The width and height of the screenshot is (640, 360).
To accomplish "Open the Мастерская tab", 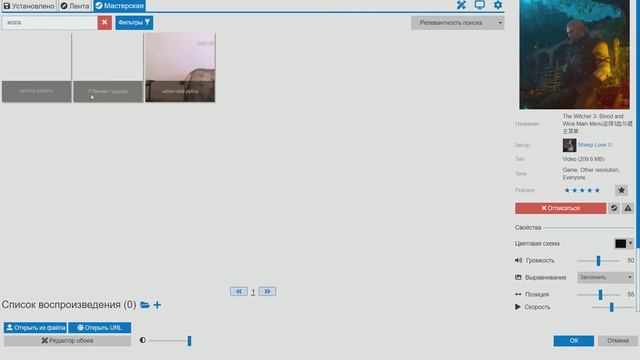I will [x=120, y=6].
